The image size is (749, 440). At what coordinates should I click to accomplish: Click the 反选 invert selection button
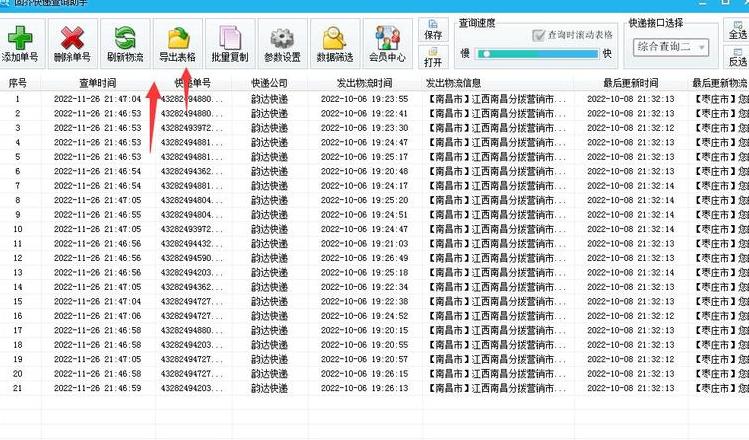click(737, 57)
